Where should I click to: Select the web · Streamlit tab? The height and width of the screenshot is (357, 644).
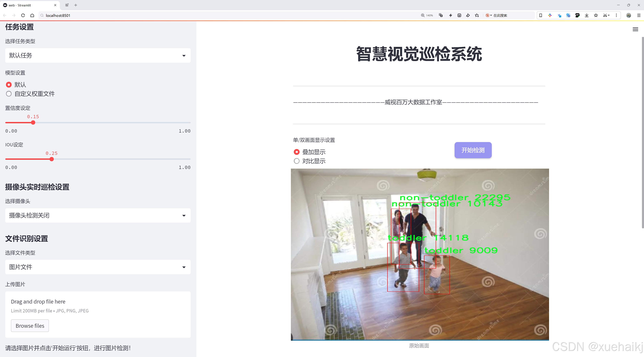(x=30, y=5)
